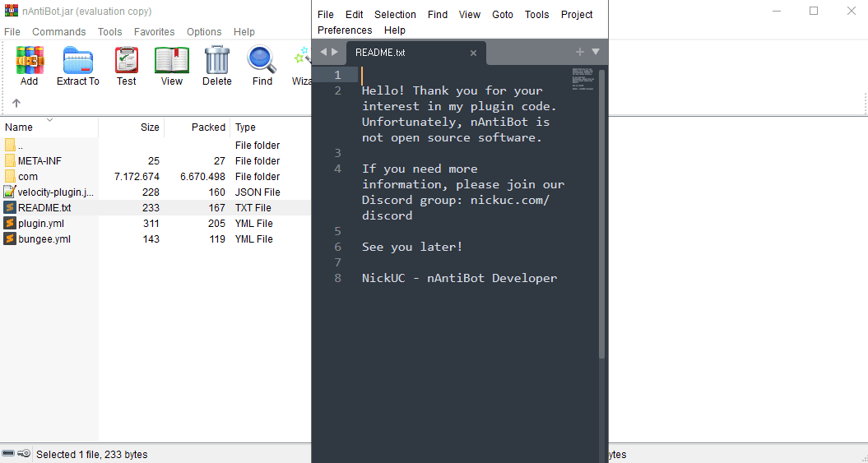Click 'Selected 1 file, 233 bytes' status

92,455
